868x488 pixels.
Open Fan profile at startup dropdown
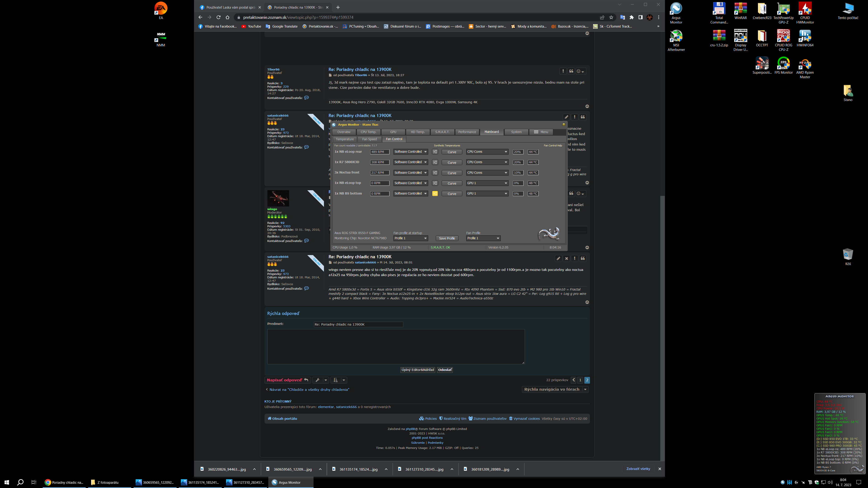click(x=410, y=238)
